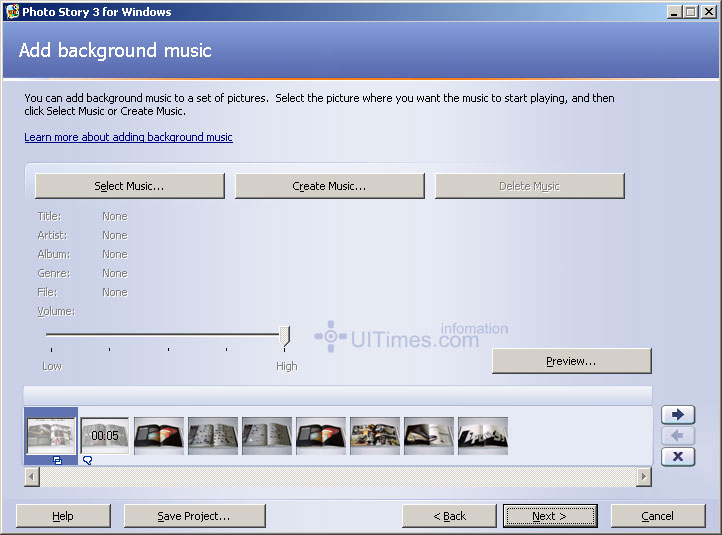
Task: Click the Help button
Action: (x=63, y=516)
